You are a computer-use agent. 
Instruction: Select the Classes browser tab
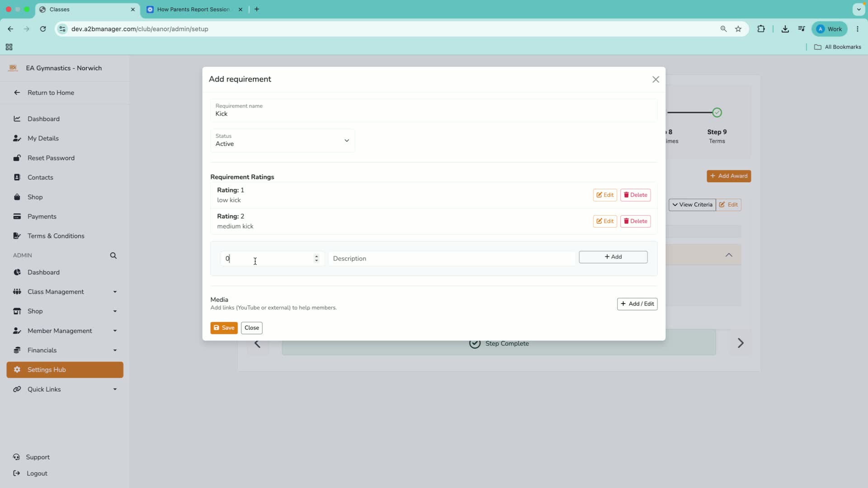[x=87, y=9]
